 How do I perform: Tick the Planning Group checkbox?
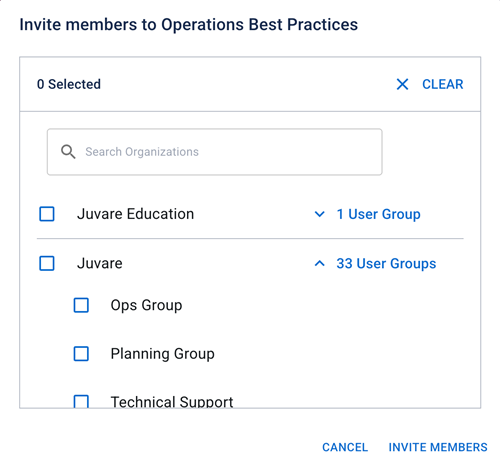(81, 354)
